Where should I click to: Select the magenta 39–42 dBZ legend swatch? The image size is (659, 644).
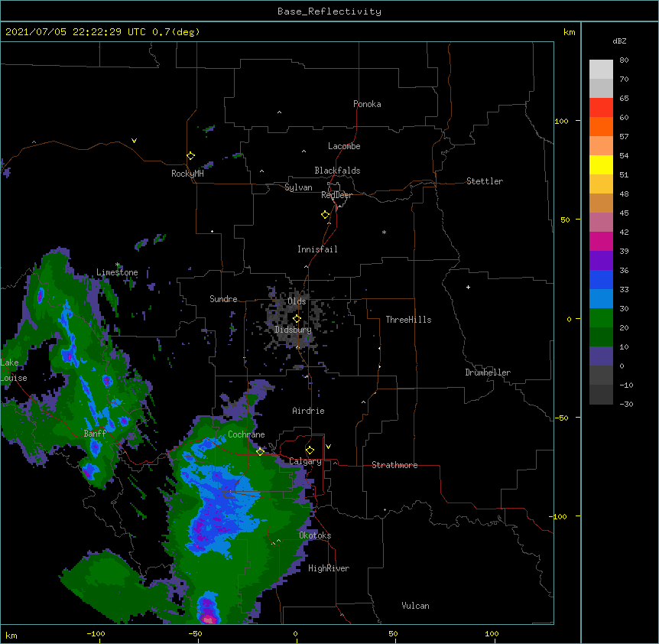pos(601,241)
